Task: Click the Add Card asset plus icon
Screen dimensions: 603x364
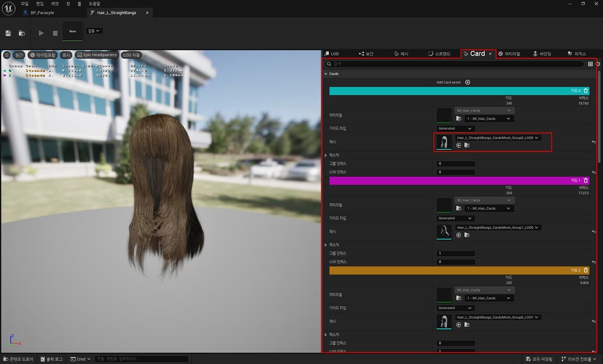Action: pyautogui.click(x=467, y=83)
